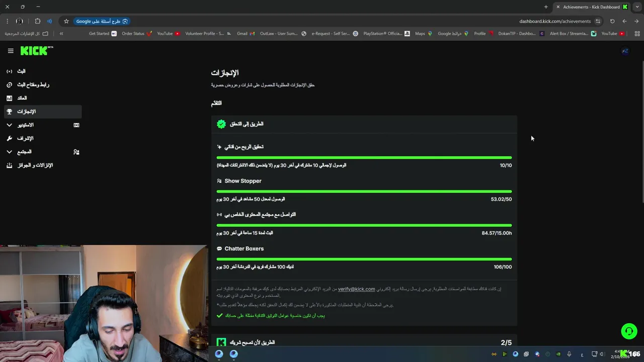Close the Achievements - Kick Dashboard tab
Image resolution: width=644 pixels, height=362 pixels.
558,7
